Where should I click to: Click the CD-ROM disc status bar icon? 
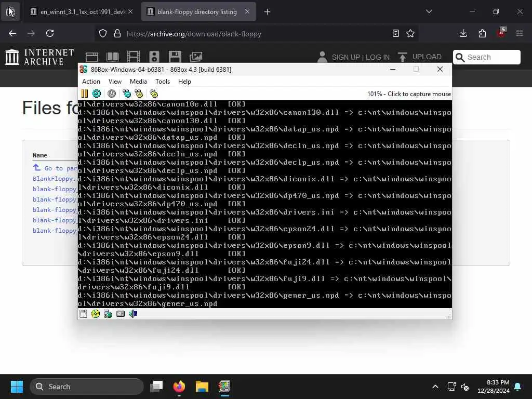pyautogui.click(x=96, y=314)
